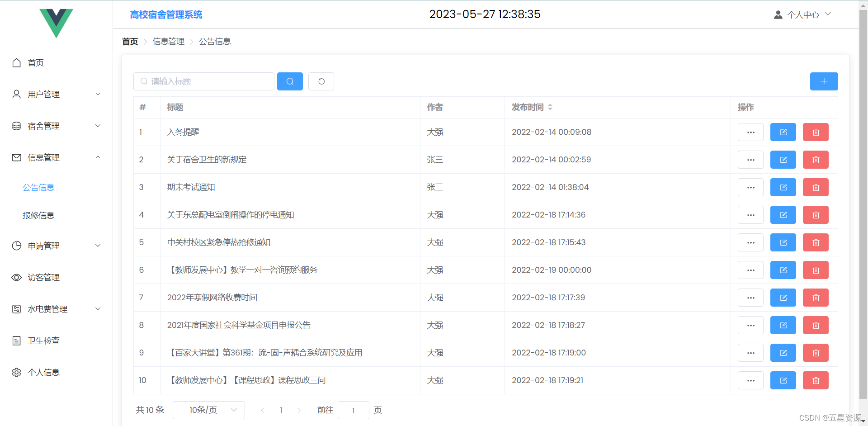Click the blue search magnifier button
Screen dimensions: 868x426
(x=290, y=81)
